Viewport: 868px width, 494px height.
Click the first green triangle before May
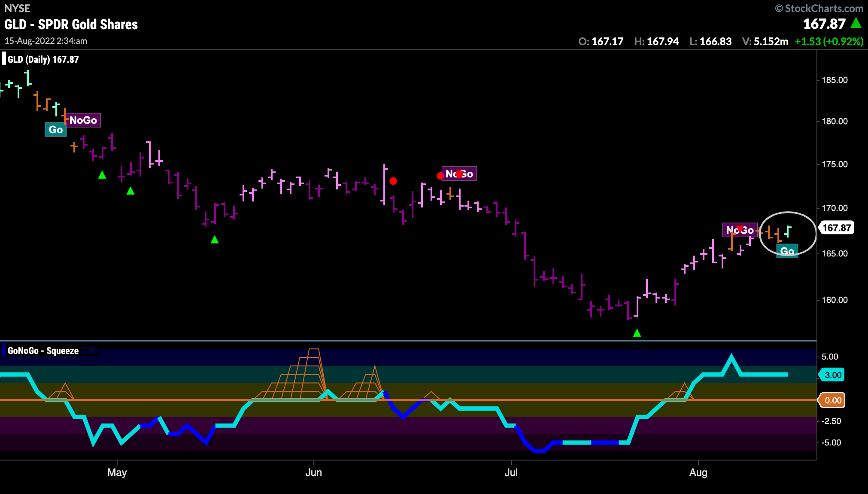102,175
